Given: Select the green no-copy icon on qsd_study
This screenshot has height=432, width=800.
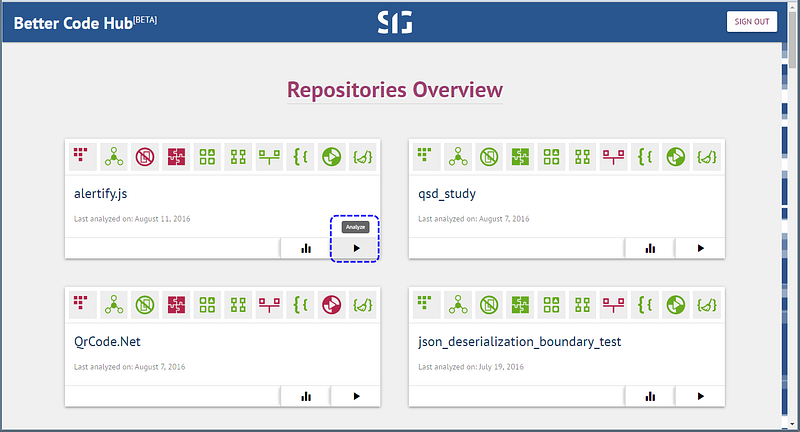Looking at the screenshot, I should point(489,157).
